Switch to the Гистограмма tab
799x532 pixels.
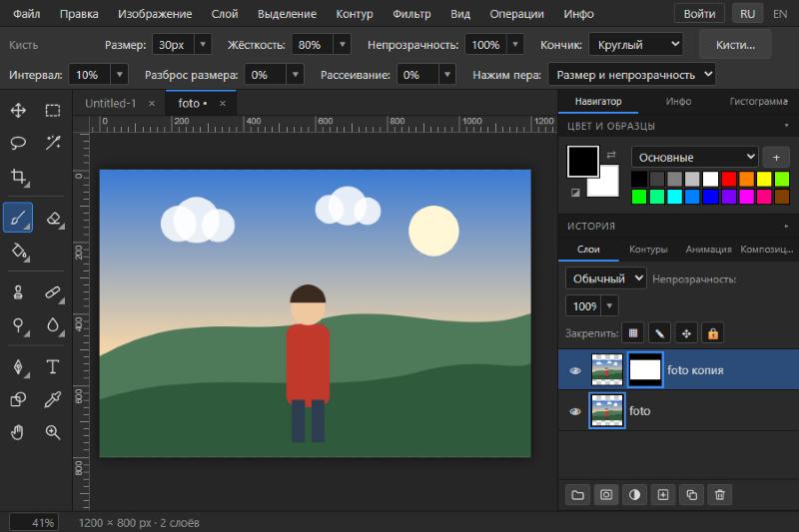(x=758, y=101)
